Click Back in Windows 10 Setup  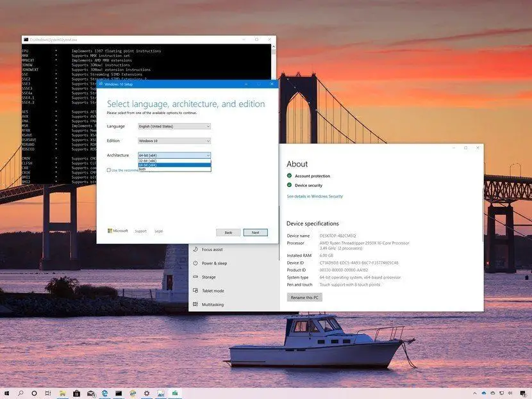point(228,232)
